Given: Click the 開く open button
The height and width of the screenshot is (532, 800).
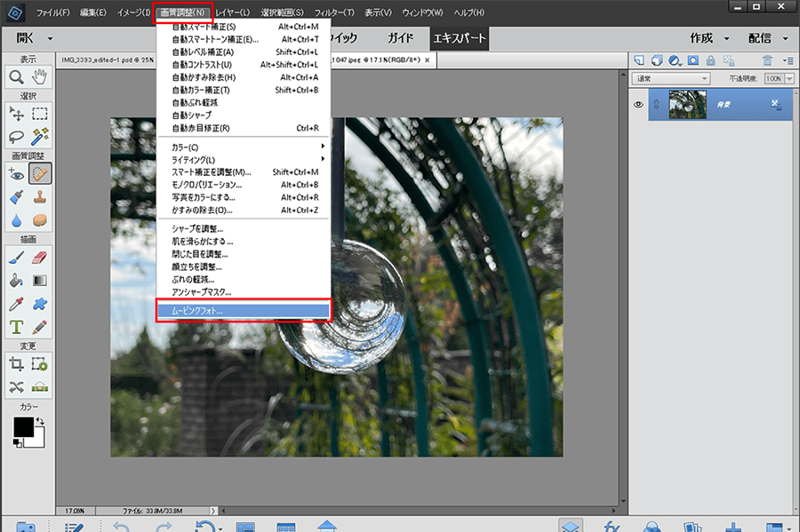Looking at the screenshot, I should [x=25, y=39].
